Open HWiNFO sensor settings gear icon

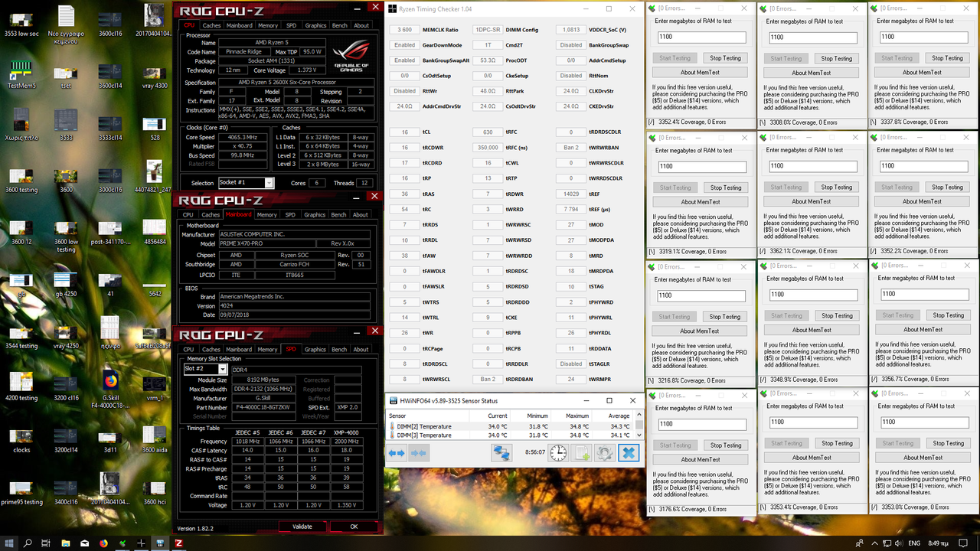605,453
